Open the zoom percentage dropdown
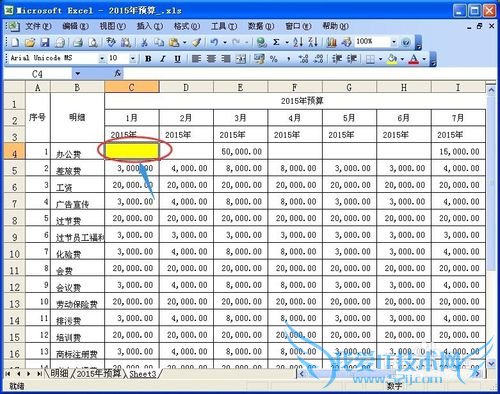This screenshot has width=500, height=394. pyautogui.click(x=394, y=42)
